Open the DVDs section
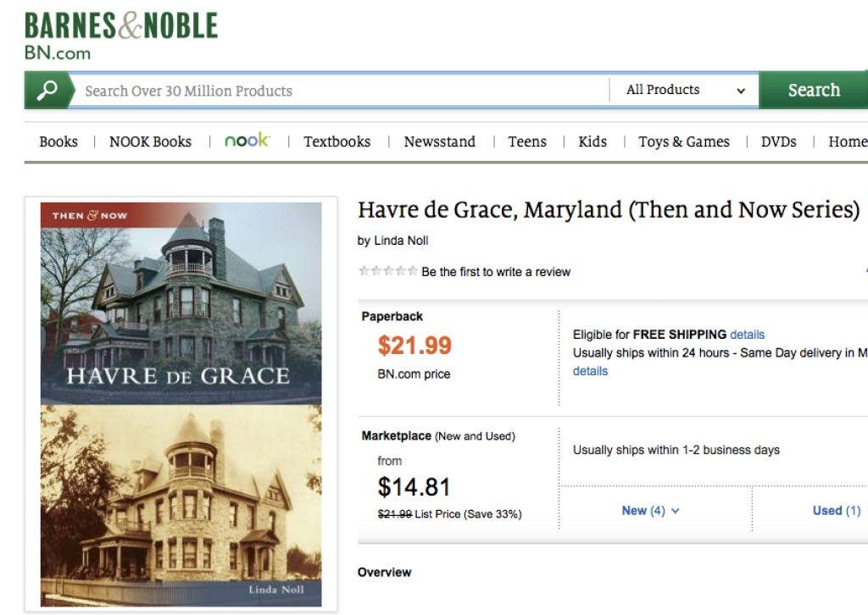 click(x=778, y=141)
